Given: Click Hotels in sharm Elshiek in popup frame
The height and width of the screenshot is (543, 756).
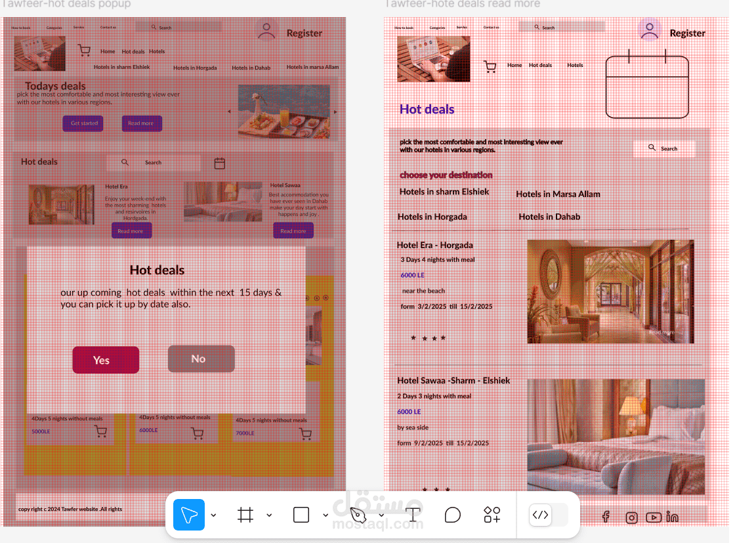Looking at the screenshot, I should pyautogui.click(x=121, y=67).
